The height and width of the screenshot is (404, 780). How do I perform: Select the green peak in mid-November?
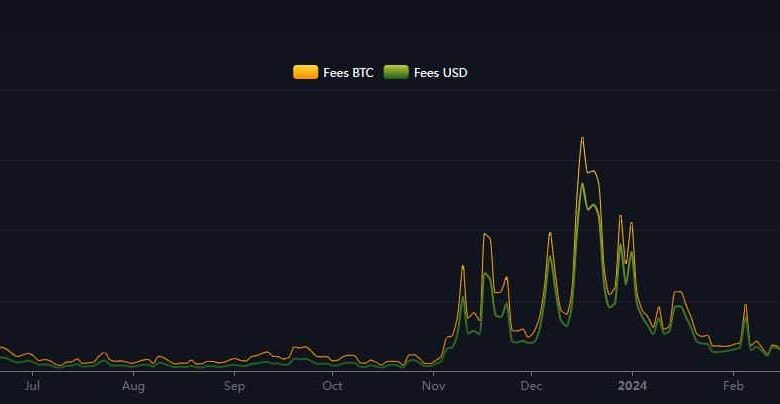point(485,273)
